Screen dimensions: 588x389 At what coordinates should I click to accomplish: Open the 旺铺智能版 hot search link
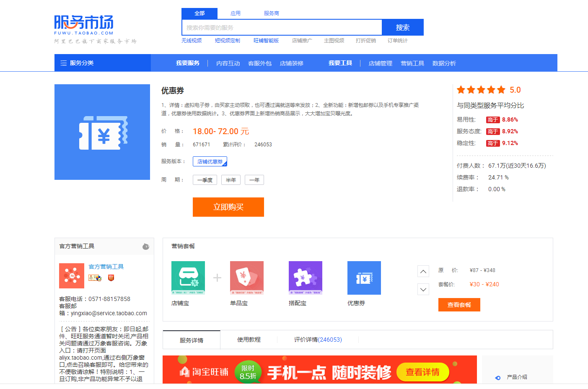pos(266,41)
